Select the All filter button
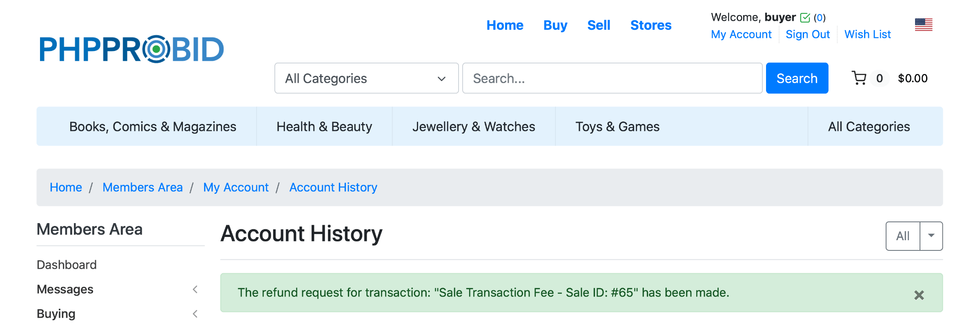Screen dimensions: 980x323 click(903, 236)
